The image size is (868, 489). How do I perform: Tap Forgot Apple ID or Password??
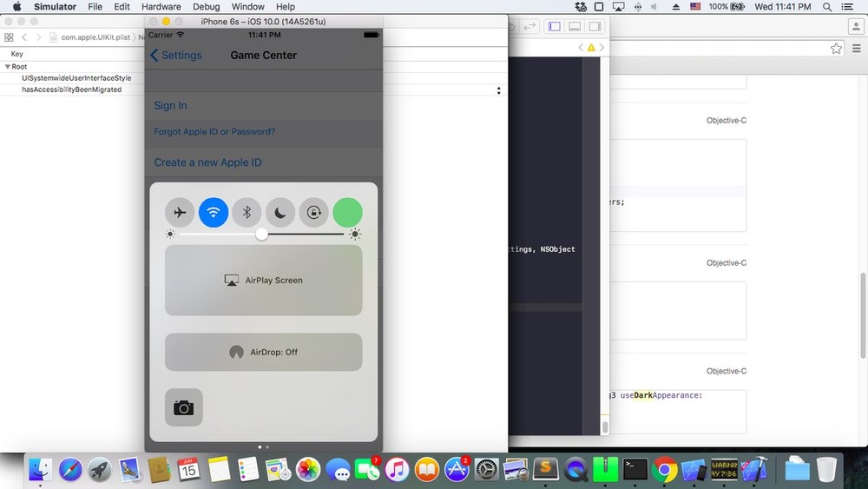click(214, 132)
